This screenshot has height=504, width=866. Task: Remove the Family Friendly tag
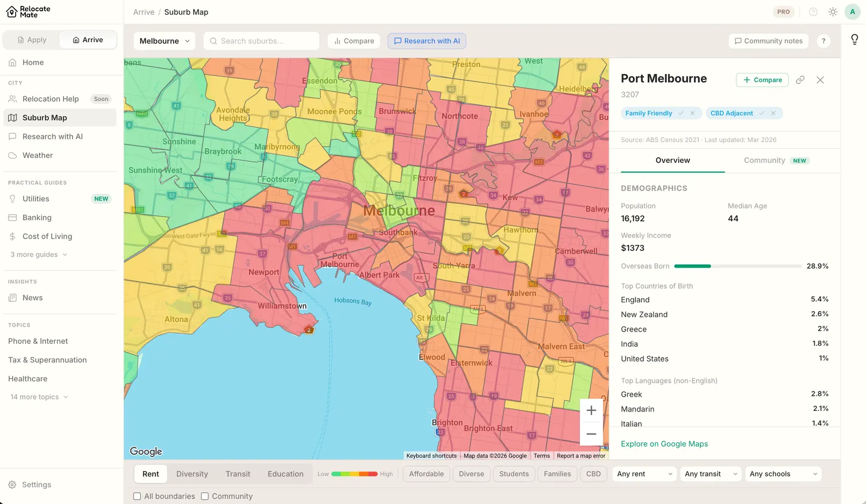coord(692,113)
